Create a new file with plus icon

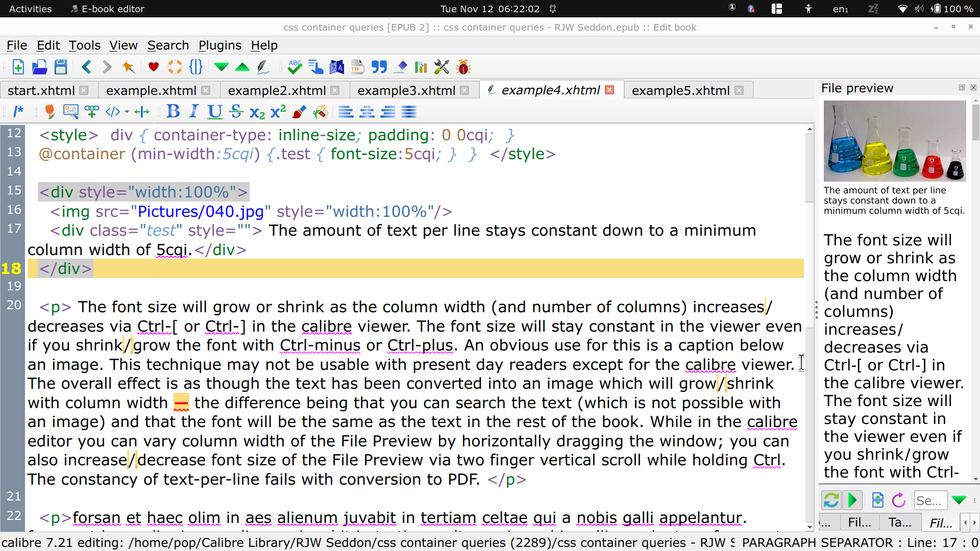click(18, 67)
